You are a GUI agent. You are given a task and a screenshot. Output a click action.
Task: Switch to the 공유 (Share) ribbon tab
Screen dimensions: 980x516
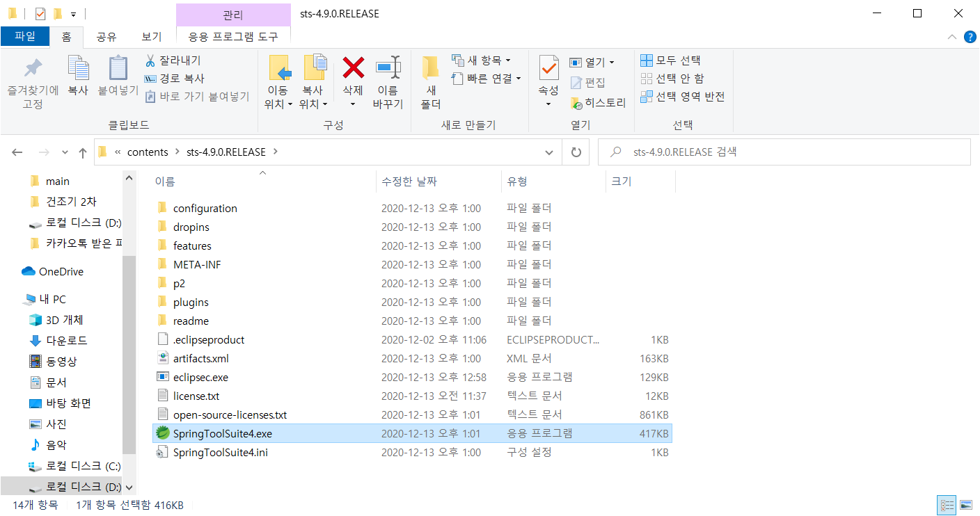pos(106,37)
